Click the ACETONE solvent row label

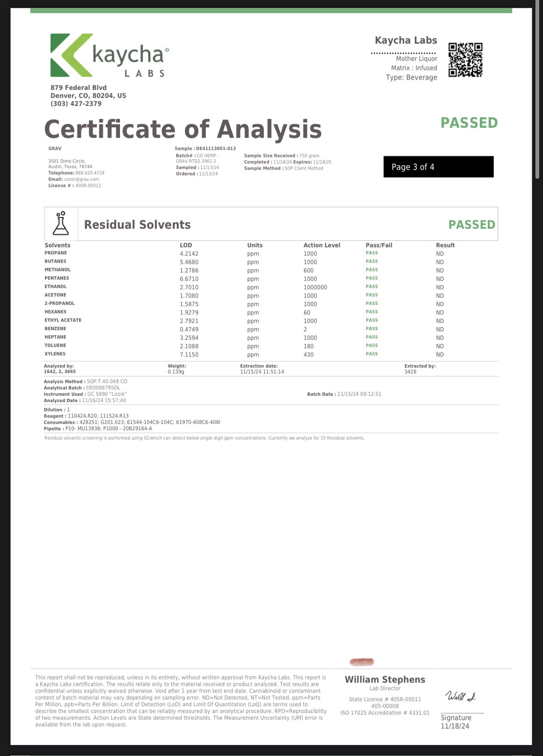point(55,295)
